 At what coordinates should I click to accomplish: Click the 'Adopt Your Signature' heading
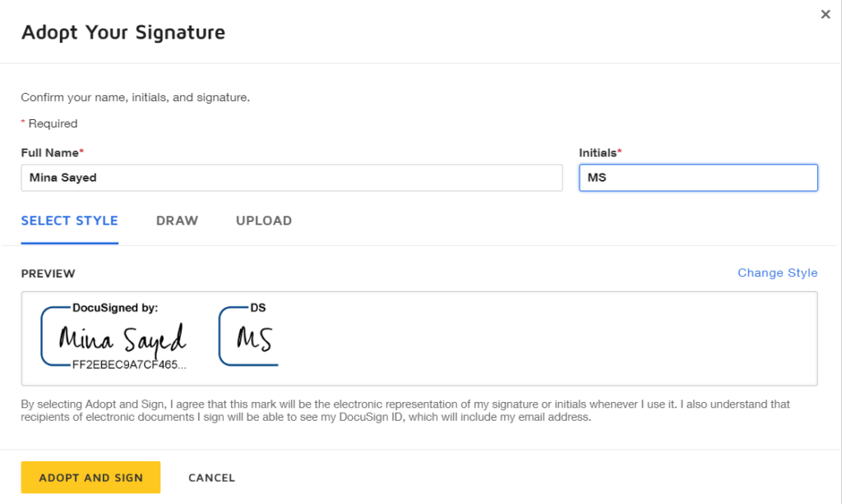coord(123,32)
